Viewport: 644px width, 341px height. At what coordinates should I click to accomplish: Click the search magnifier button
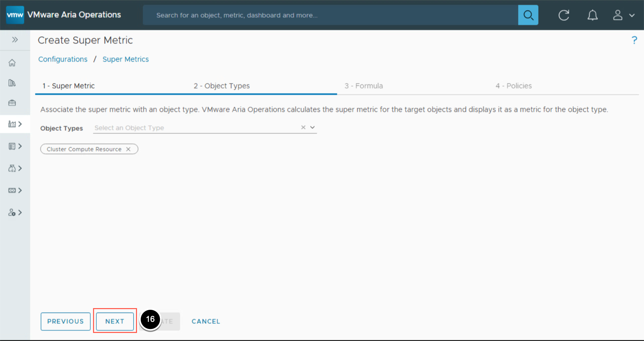(528, 15)
